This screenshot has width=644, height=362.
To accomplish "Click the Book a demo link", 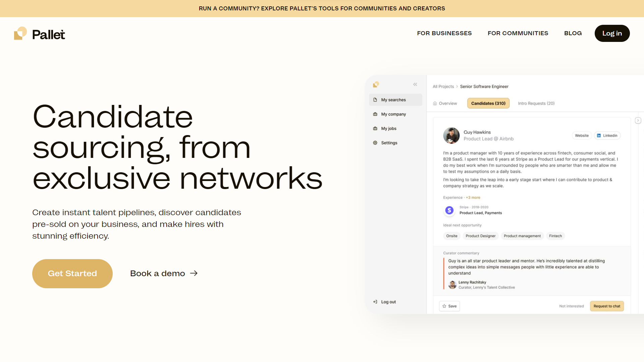I will coord(164,274).
